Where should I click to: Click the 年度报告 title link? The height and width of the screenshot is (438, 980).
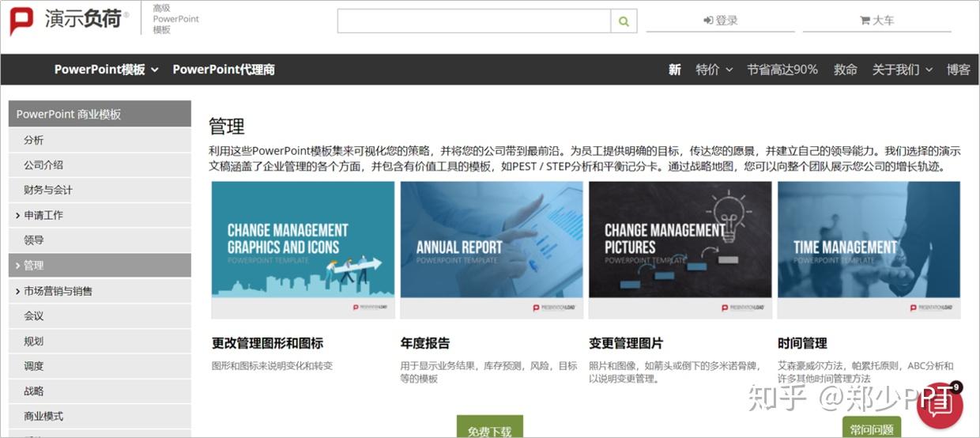tap(425, 343)
